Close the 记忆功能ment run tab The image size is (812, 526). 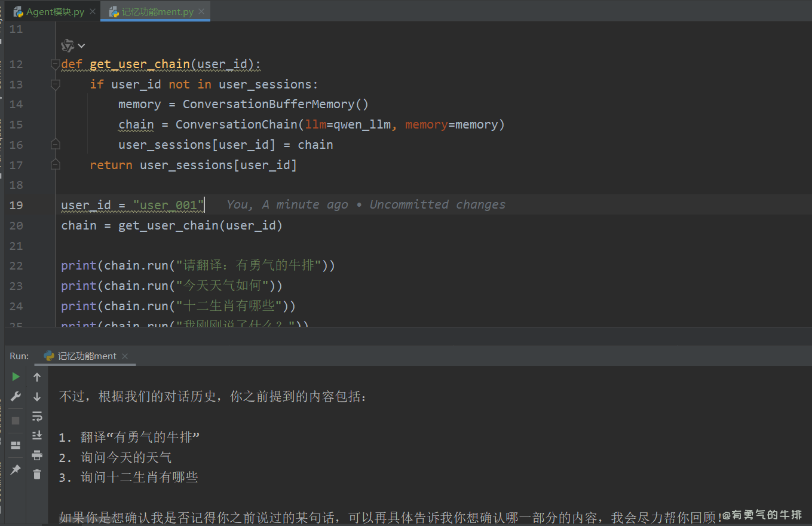pos(125,356)
